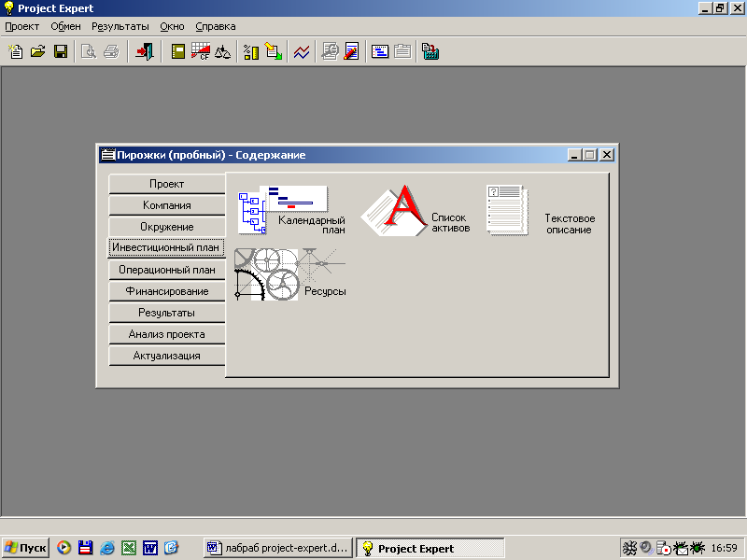This screenshot has width=747, height=560.
Task: Open the Результаты menu in menu bar
Action: 120,27
